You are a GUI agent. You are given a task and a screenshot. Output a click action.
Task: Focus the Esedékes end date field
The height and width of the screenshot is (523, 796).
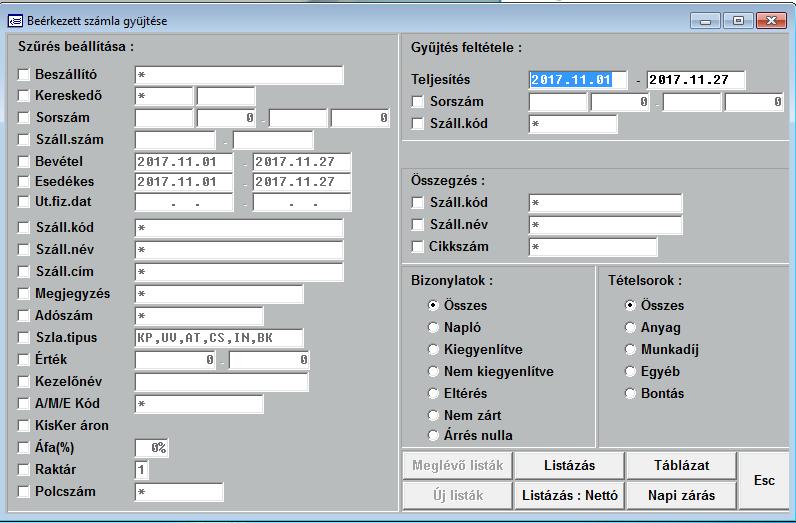point(302,182)
